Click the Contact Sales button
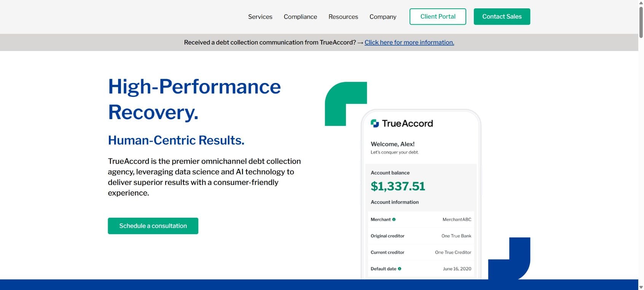The image size is (644, 290). point(502,16)
